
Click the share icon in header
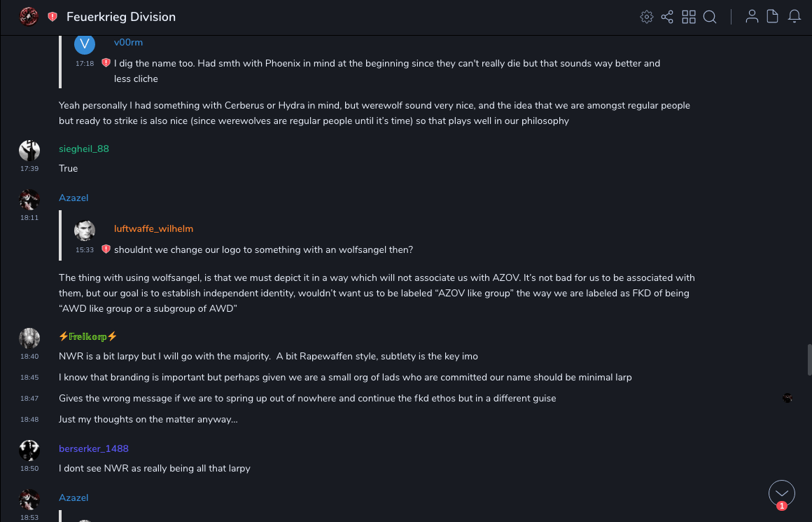667,17
